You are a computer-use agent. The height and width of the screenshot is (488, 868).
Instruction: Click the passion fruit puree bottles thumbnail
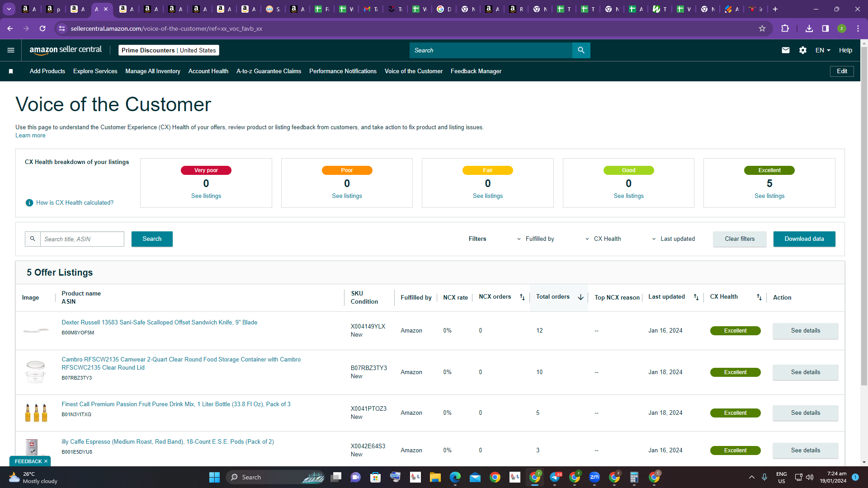point(36,413)
